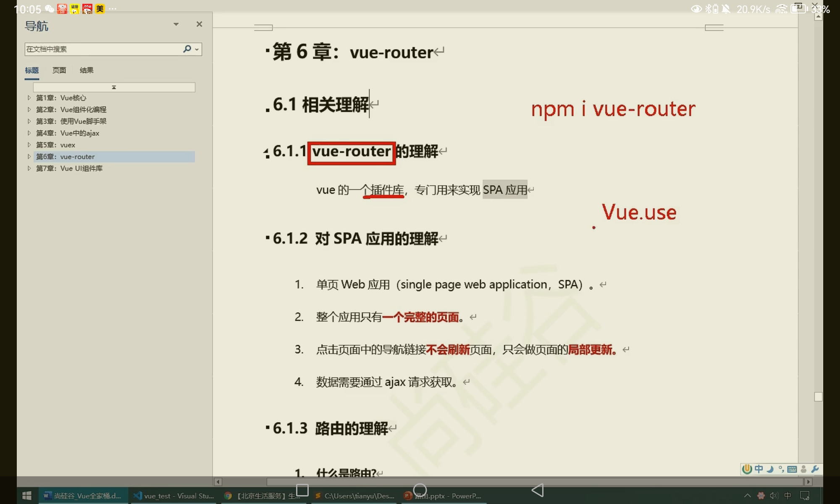The width and height of the screenshot is (840, 504).
Task: Toggle taskbar language indicator 中
Action: [x=787, y=496]
